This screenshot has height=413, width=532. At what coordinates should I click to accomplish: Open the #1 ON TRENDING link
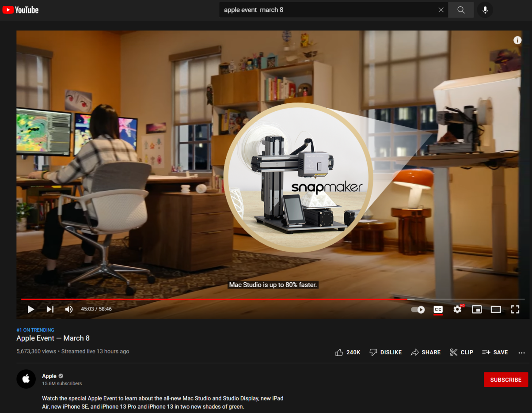coord(35,330)
